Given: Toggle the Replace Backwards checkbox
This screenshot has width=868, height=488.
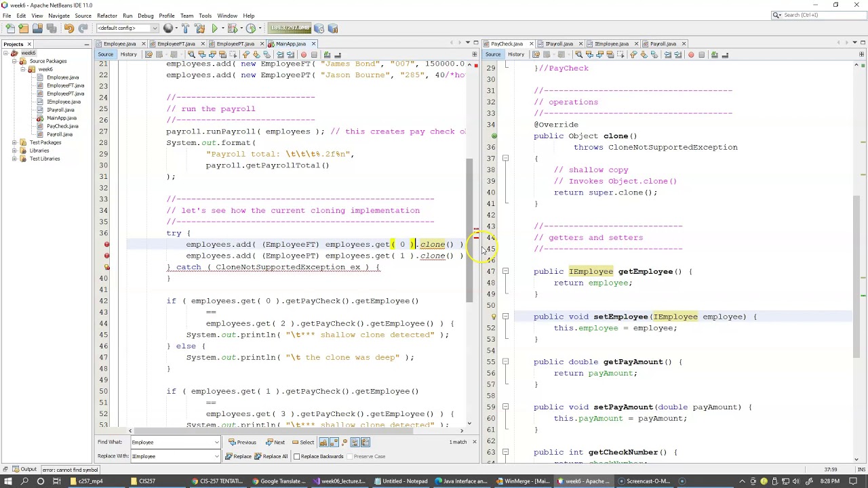Looking at the screenshot, I should [x=297, y=456].
